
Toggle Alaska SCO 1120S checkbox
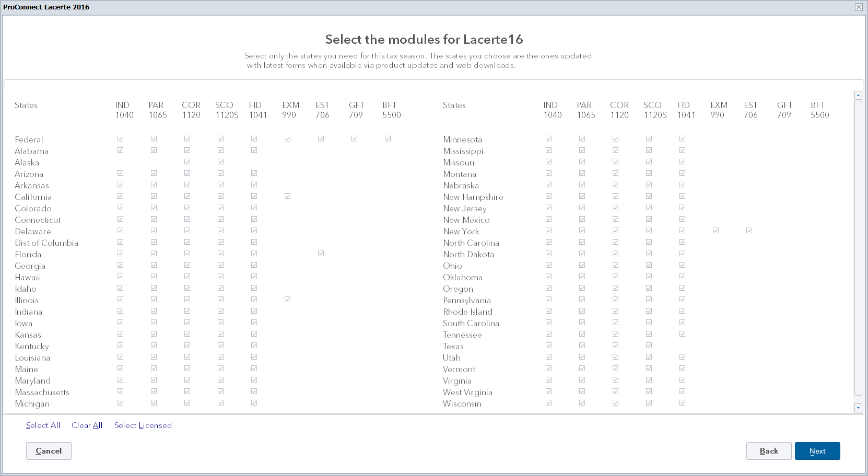221,162
